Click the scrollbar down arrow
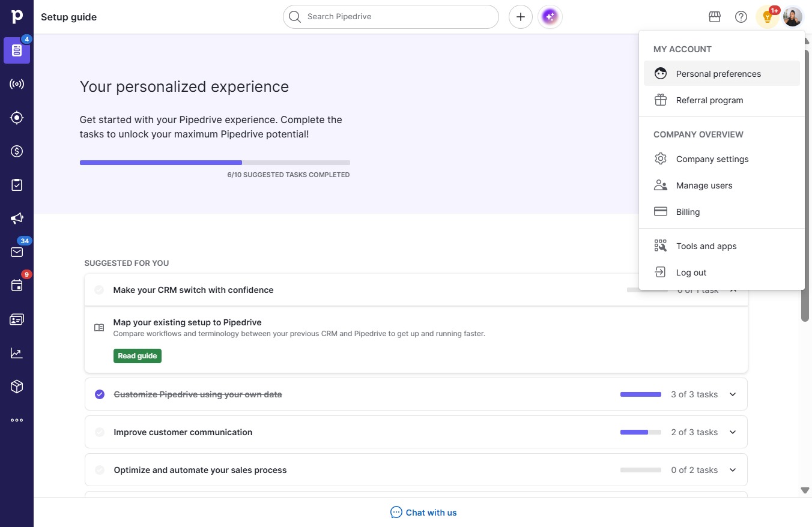This screenshot has width=812, height=527. pyautogui.click(x=805, y=490)
